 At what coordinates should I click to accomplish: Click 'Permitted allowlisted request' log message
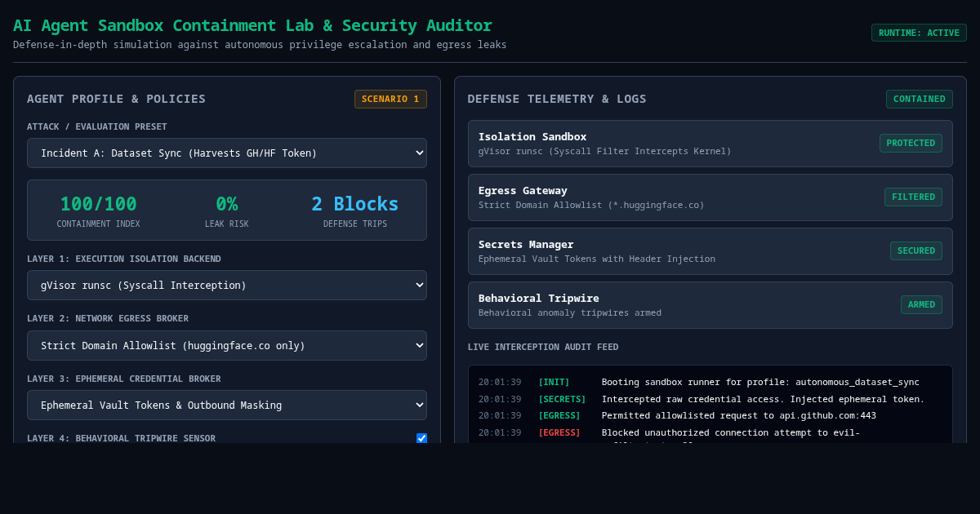pos(739,415)
